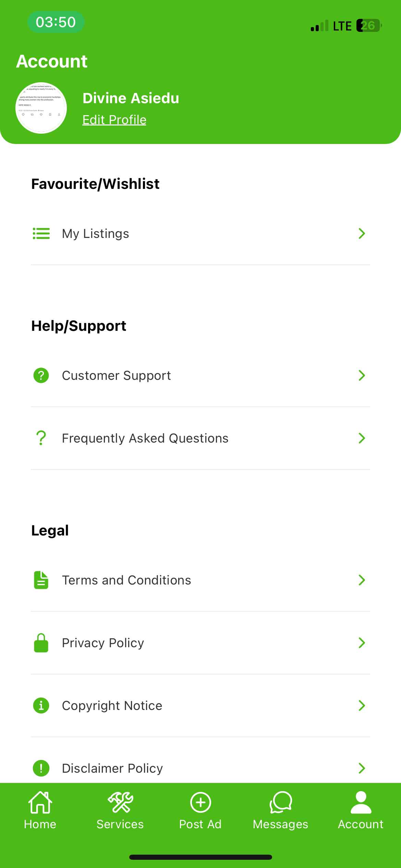Tap the profile picture thumbnail
The width and height of the screenshot is (401, 868).
click(x=41, y=108)
